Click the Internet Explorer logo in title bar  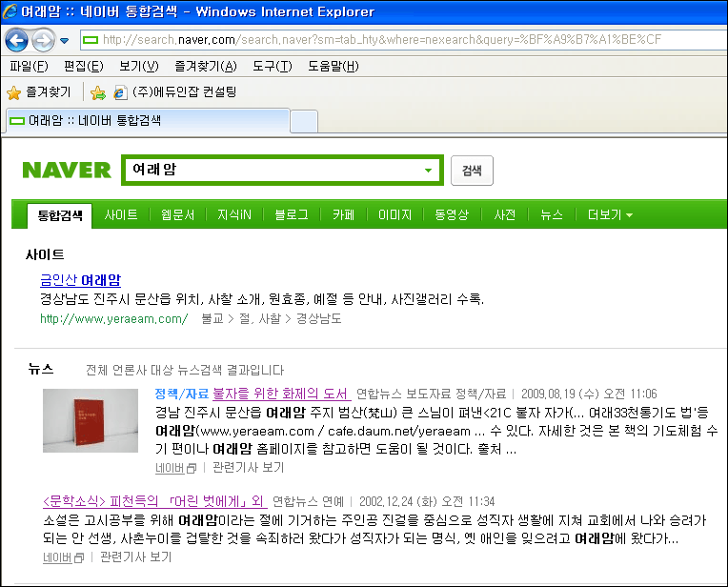pos(10,11)
